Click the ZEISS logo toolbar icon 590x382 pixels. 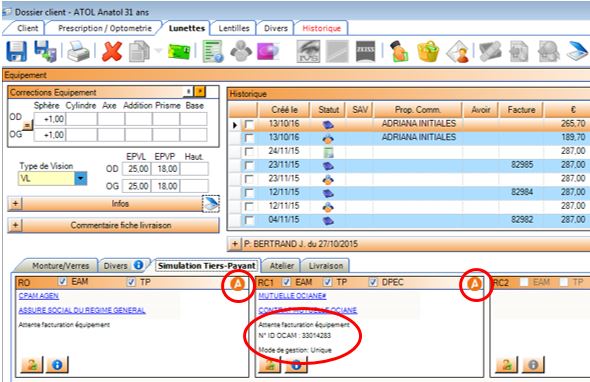tap(365, 52)
